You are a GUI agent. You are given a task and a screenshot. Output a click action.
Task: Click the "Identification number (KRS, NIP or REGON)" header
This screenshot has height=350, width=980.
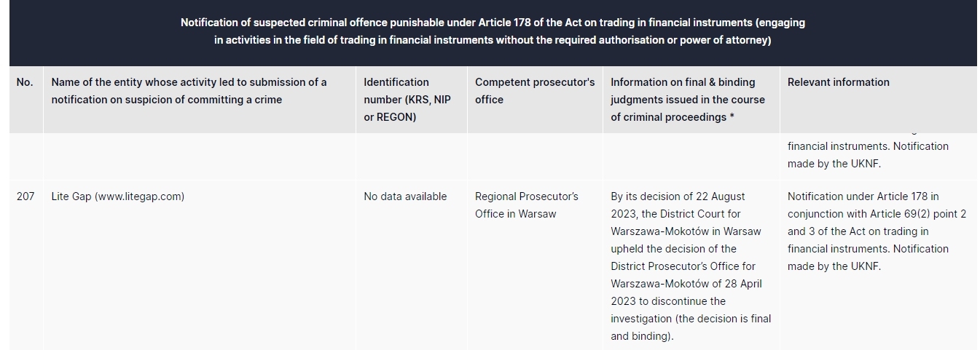pyautogui.click(x=407, y=100)
